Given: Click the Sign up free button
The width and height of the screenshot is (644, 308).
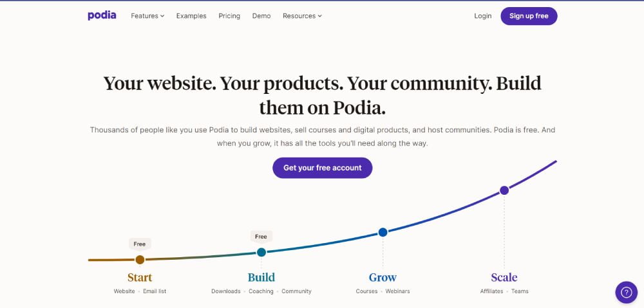Looking at the screenshot, I should [x=529, y=16].
